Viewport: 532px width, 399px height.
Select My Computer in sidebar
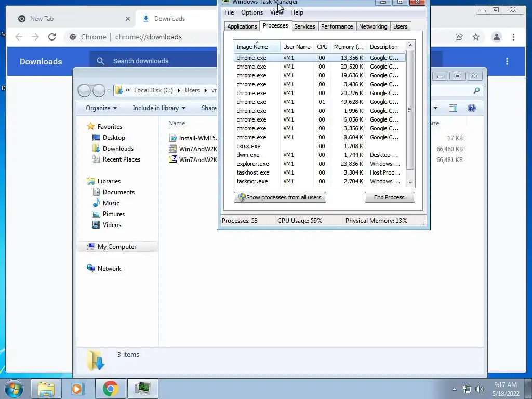117,247
